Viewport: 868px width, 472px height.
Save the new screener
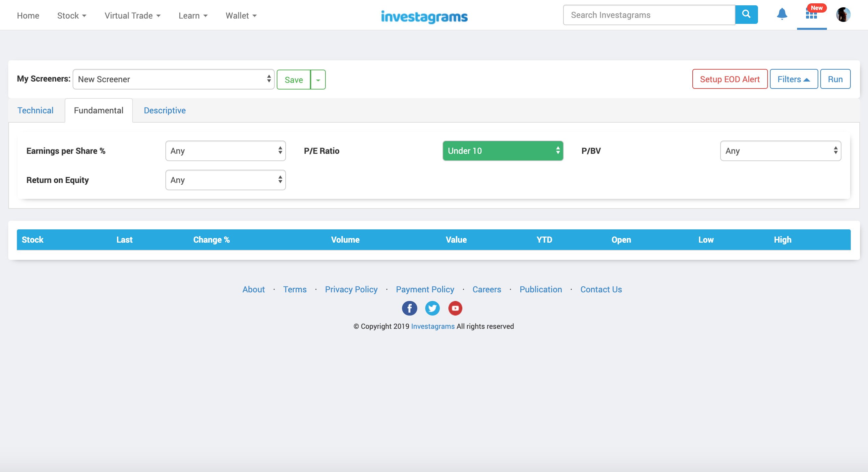coord(294,80)
